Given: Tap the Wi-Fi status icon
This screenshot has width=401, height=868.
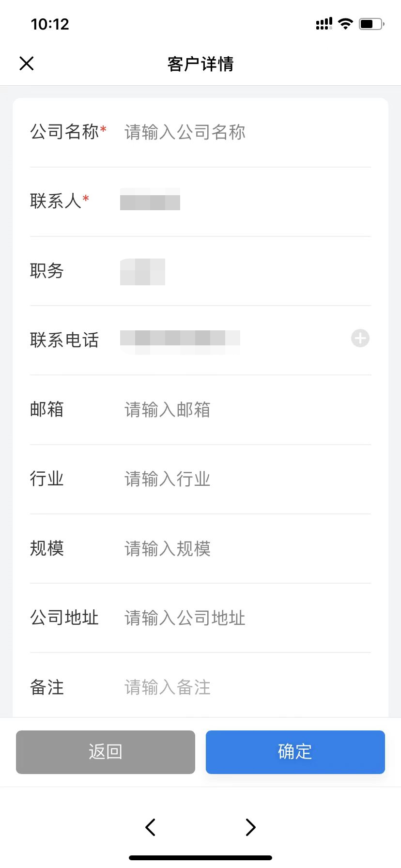Looking at the screenshot, I should coord(345,24).
